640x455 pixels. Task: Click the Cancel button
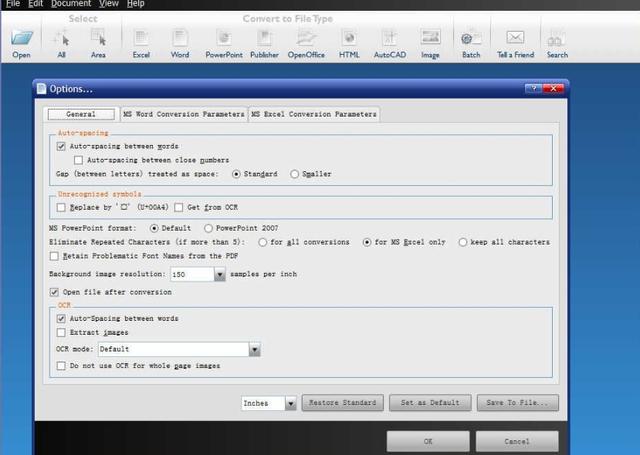coord(517,442)
